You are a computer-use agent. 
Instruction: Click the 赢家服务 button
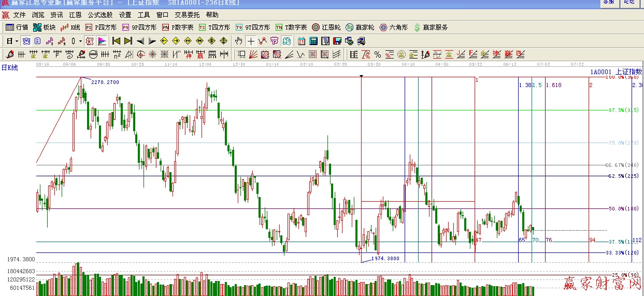(431, 27)
